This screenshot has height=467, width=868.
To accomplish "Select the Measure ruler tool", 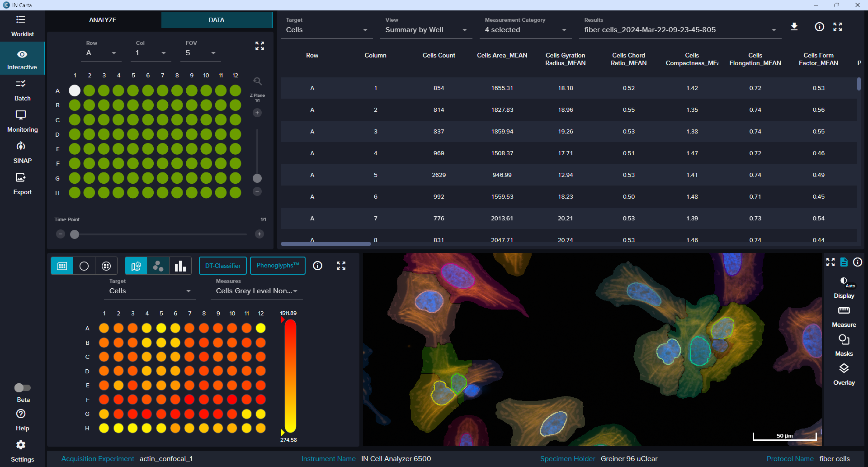I will [844, 316].
